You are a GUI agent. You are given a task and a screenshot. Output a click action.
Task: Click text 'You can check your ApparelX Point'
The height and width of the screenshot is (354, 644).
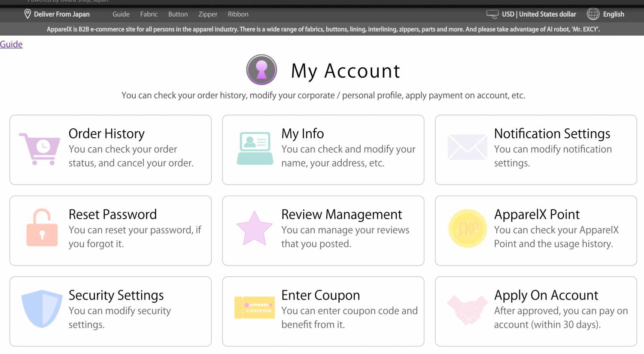tap(556, 237)
